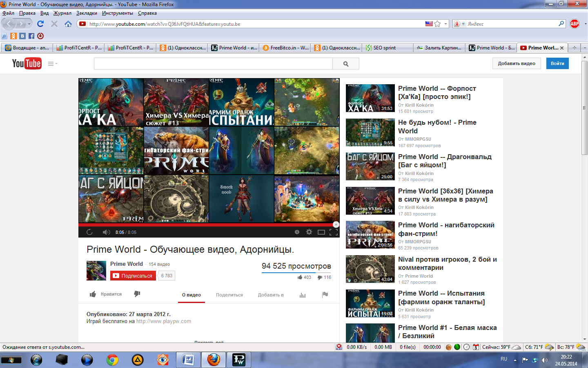
Task: Click the clock icon in status bar
Action: [x=467, y=347]
